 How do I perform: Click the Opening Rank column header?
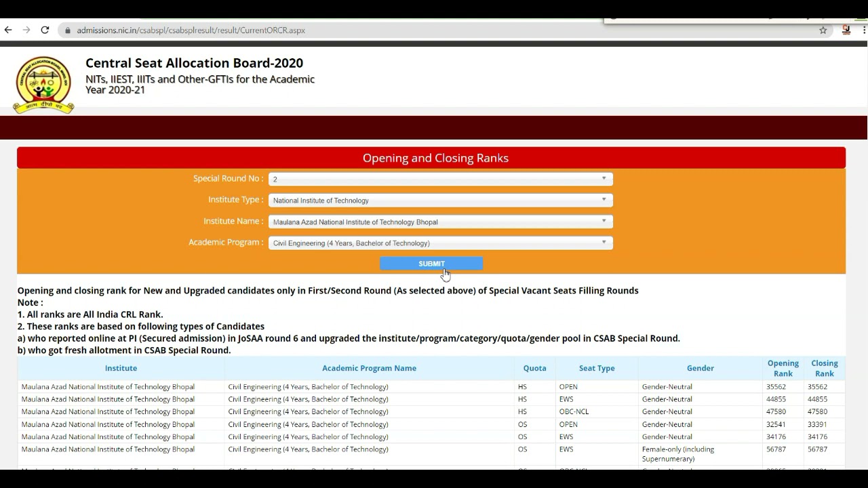(783, 368)
